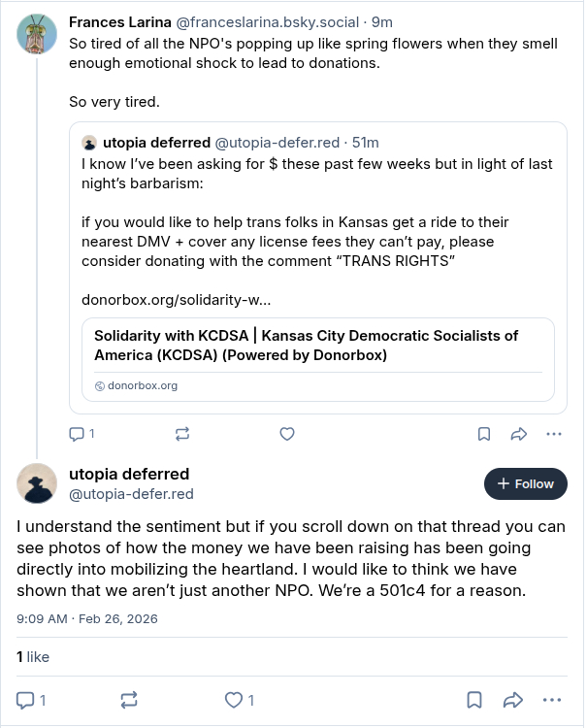Open Frances Larina's profile avatar

point(37,35)
